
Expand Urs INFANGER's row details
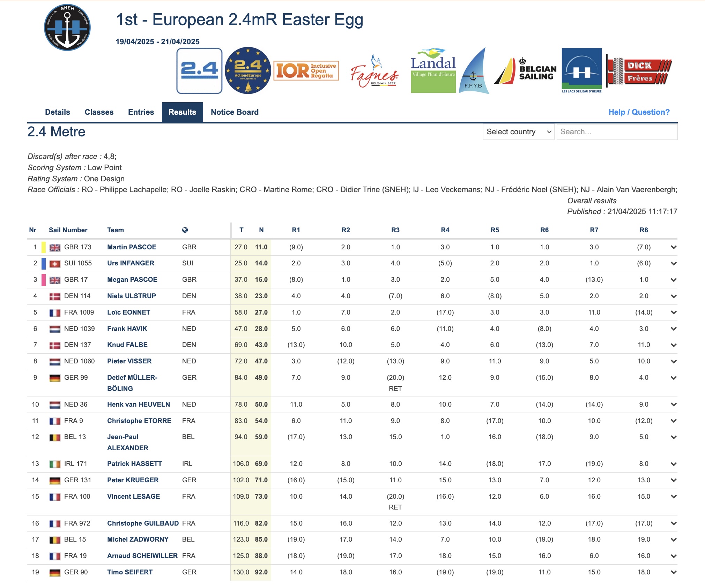674,264
